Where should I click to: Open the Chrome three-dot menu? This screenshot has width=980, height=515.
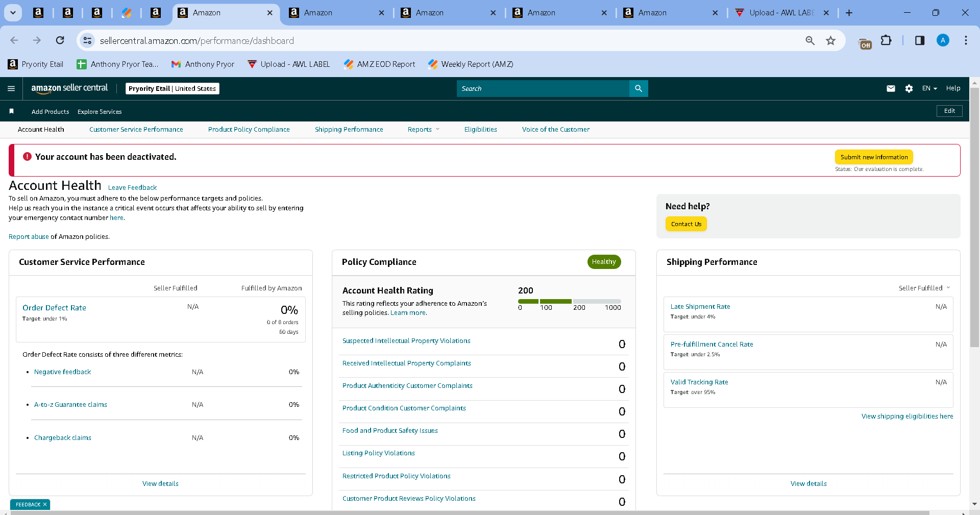pyautogui.click(x=966, y=40)
